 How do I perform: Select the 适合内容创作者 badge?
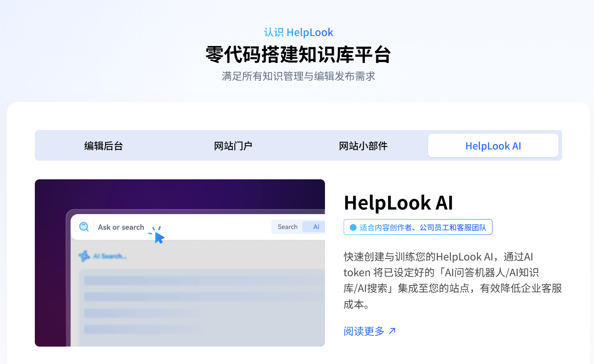point(418,227)
